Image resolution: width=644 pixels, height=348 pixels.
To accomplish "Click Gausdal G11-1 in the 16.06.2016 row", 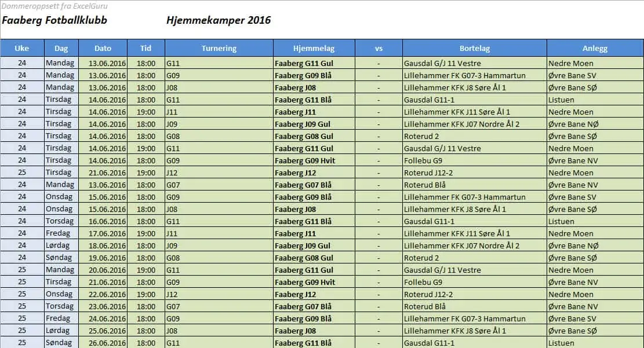I will [429, 221].
